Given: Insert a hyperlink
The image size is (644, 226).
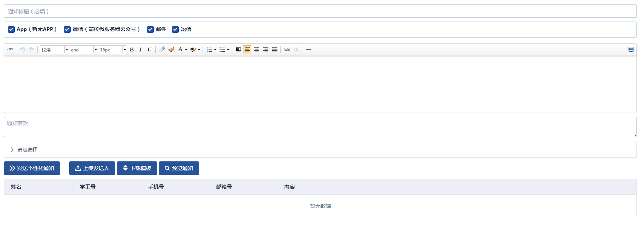Looking at the screenshot, I should point(287,50).
